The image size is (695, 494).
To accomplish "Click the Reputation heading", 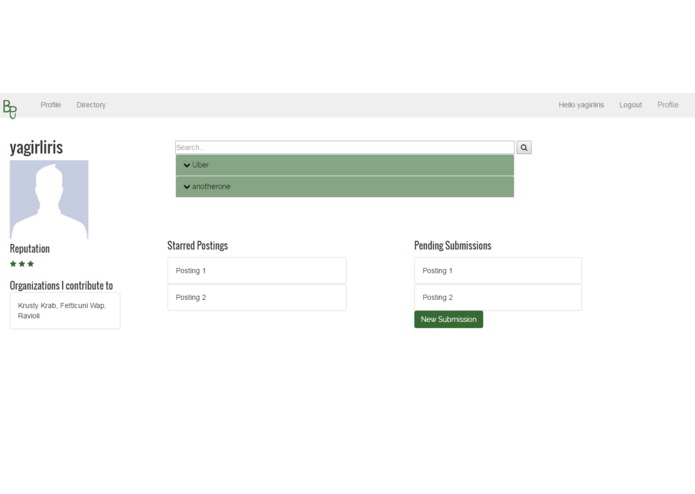I will [x=30, y=249].
